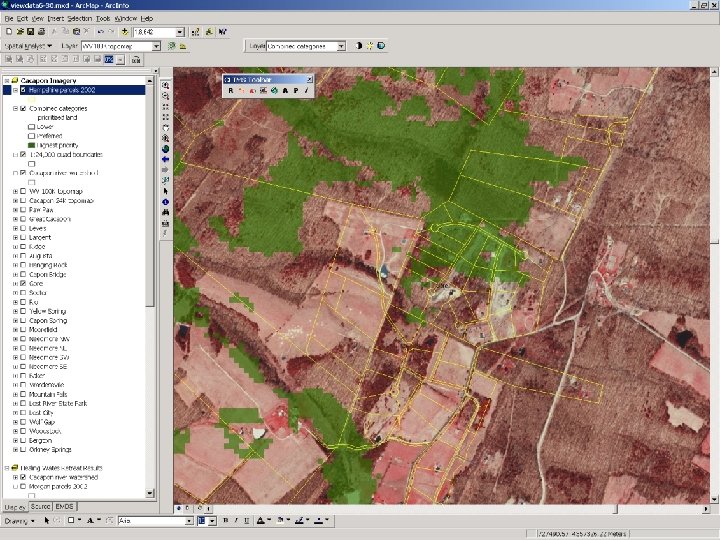Activate the Pan hand tool

pyautogui.click(x=165, y=128)
